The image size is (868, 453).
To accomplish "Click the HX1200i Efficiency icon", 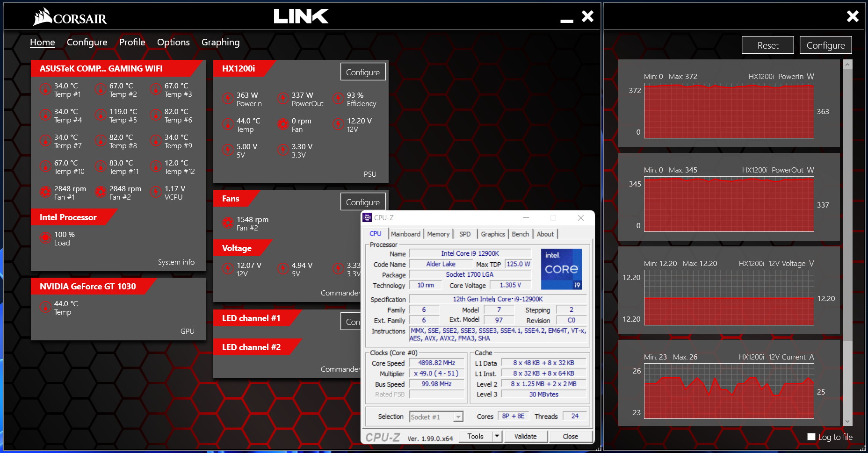I will [x=338, y=98].
